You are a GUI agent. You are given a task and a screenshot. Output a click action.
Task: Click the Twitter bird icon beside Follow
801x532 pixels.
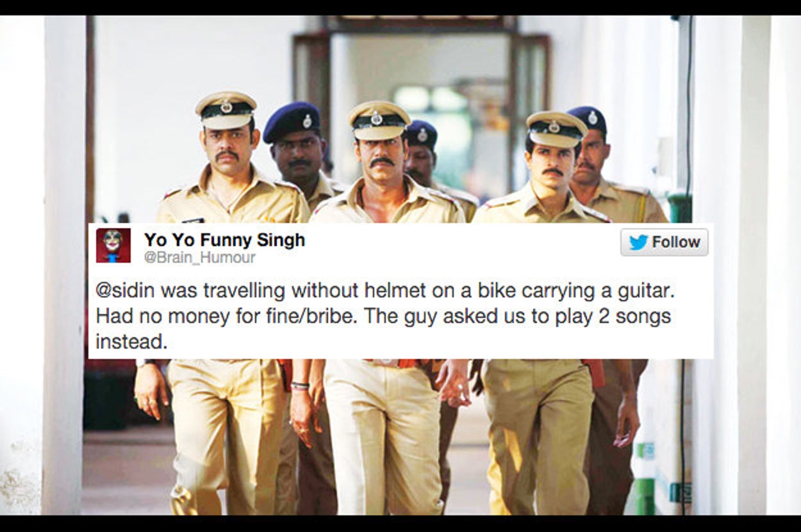point(638,242)
